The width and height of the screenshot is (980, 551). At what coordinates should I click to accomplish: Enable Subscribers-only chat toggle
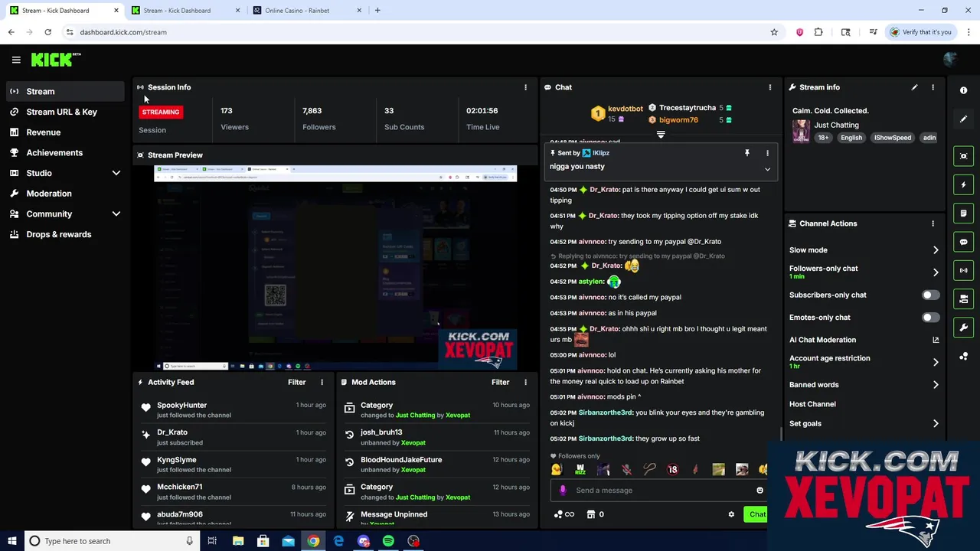pyautogui.click(x=930, y=295)
